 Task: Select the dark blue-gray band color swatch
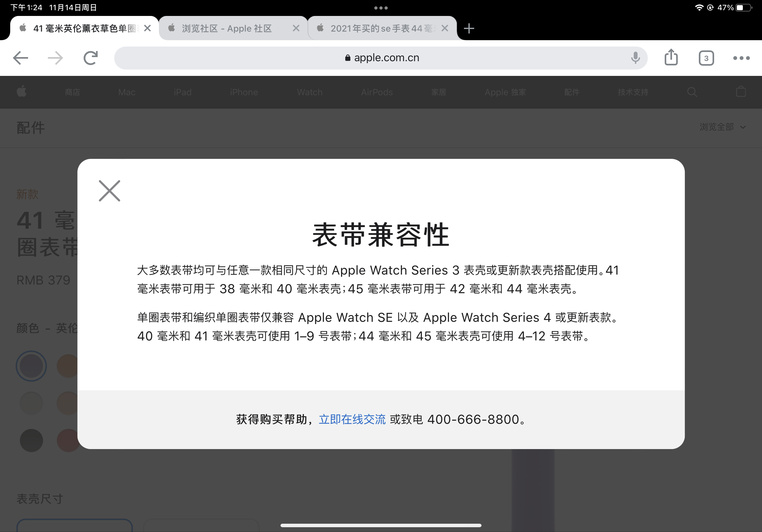(x=31, y=366)
